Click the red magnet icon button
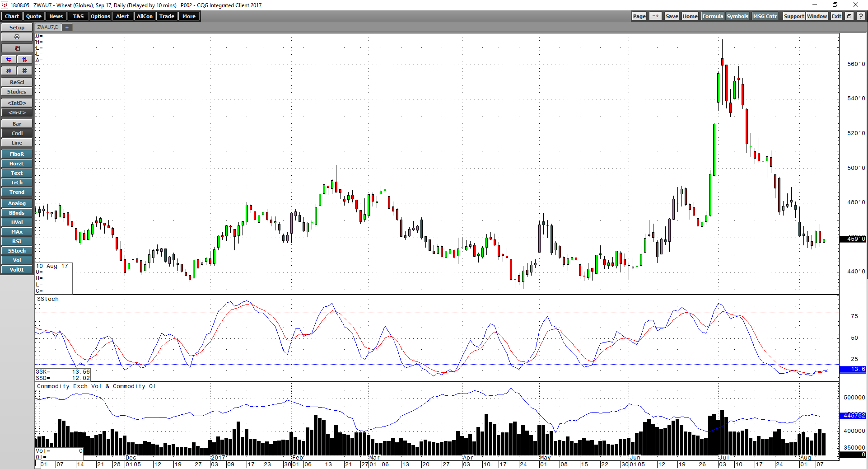Viewport: 868px width, 469px height. [x=17, y=48]
